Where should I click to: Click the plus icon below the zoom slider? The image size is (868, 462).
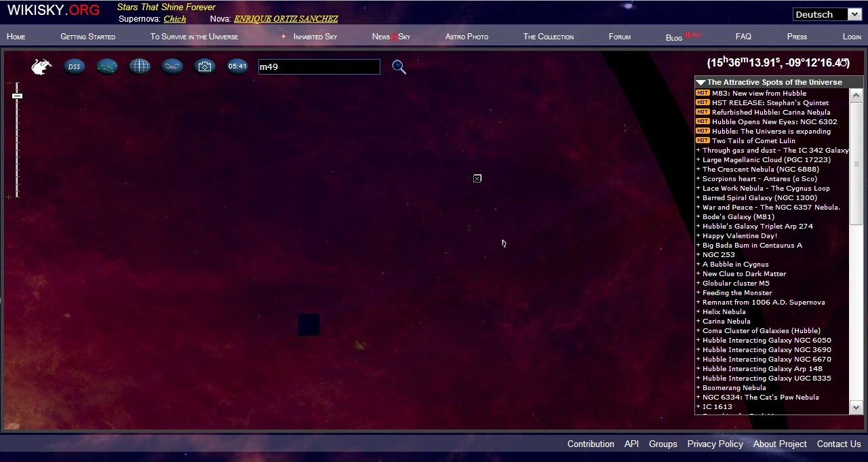point(9,197)
